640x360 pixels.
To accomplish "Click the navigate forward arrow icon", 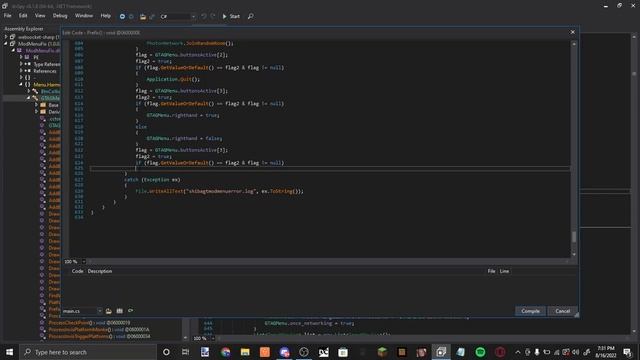I will tap(131, 16).
